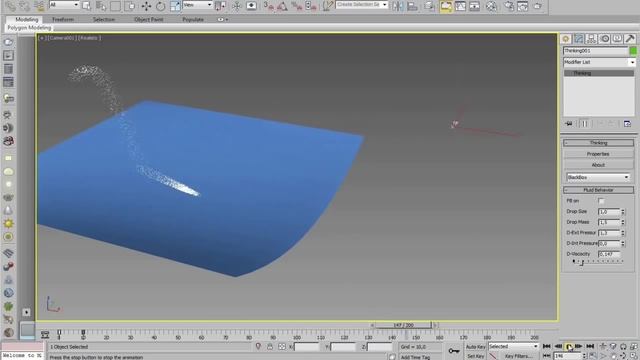This screenshot has height=360, width=640.
Task: Open the Modifier List dropdown
Action: coord(599,62)
